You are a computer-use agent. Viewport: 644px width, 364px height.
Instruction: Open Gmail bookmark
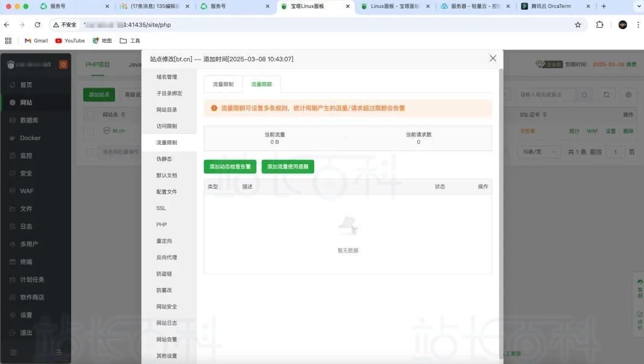[36, 40]
